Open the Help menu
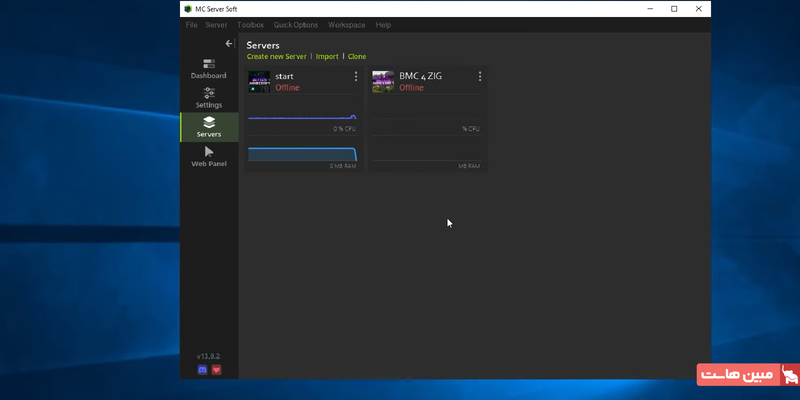Screen dimensions: 800x400 [x=383, y=25]
